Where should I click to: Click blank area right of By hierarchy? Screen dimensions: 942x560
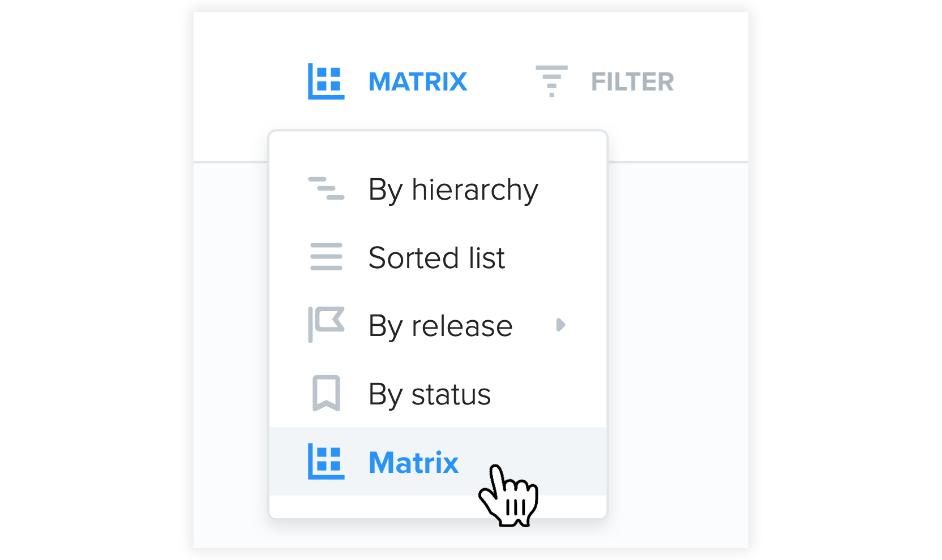pyautogui.click(x=572, y=190)
